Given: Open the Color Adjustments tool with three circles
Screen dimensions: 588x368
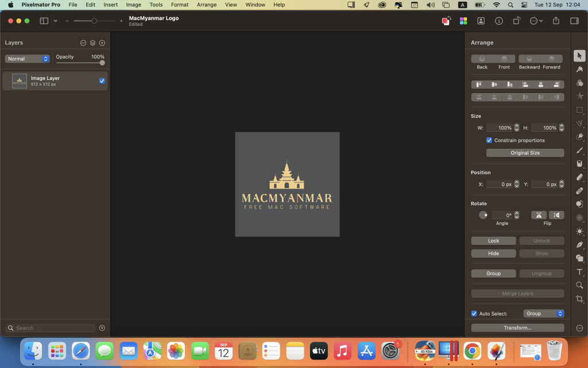Looking at the screenshot, I should pos(579,83).
